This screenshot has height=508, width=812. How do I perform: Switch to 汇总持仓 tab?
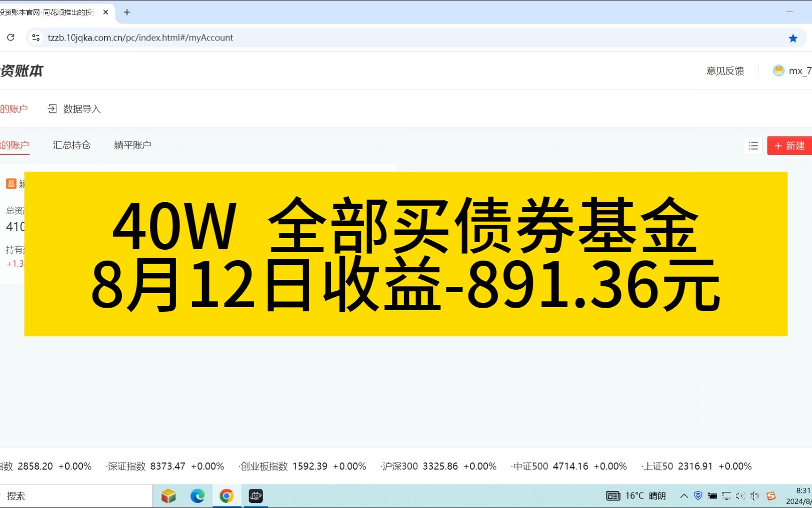pos(71,145)
